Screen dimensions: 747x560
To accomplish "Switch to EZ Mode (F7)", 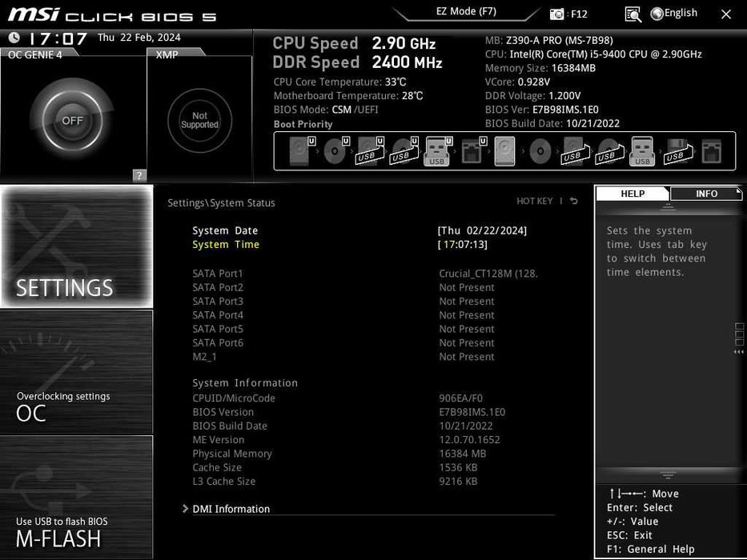I will coord(467,11).
